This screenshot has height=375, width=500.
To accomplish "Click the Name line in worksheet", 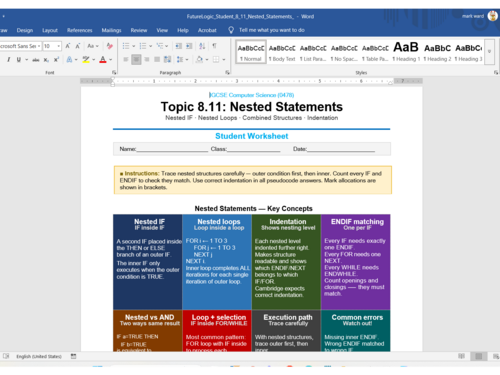I will click(x=164, y=149).
